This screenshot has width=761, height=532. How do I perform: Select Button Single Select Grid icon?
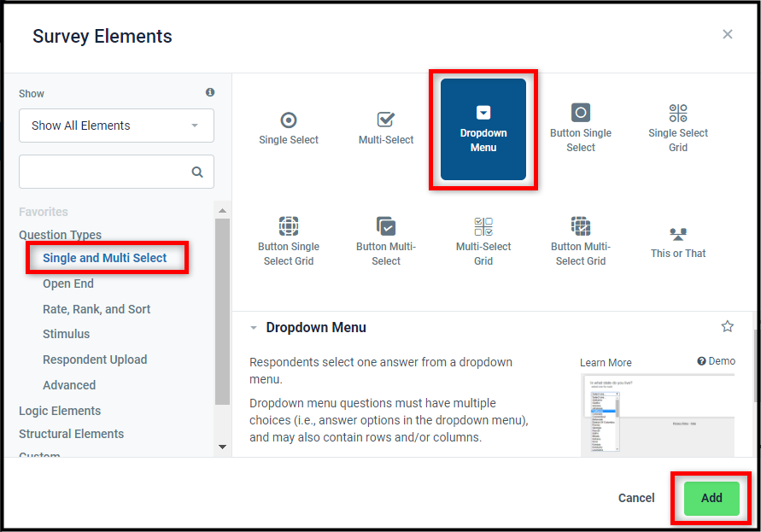pos(289,226)
